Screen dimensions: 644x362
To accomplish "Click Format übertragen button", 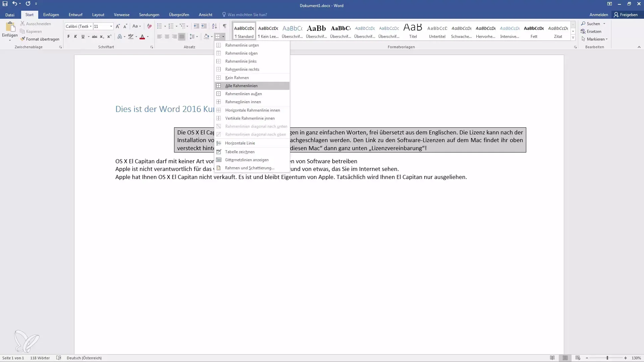I will pos(40,39).
